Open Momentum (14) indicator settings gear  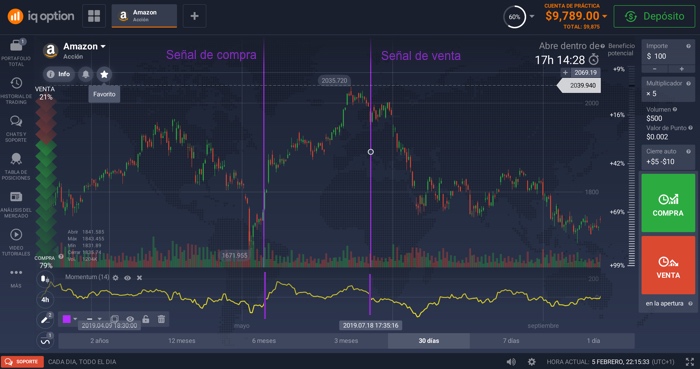pos(116,278)
